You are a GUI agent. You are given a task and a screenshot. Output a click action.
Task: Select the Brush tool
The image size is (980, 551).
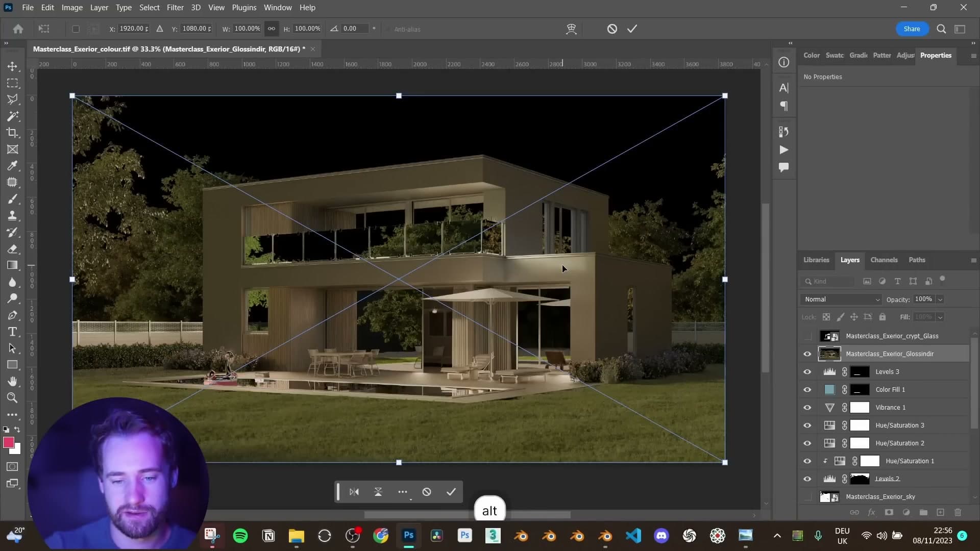tap(13, 199)
